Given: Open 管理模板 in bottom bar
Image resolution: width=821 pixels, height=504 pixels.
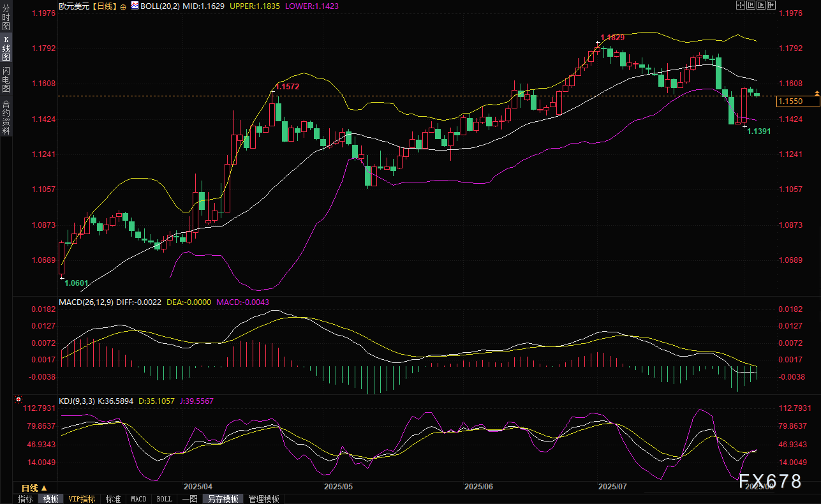Looking at the screenshot, I should [263, 499].
